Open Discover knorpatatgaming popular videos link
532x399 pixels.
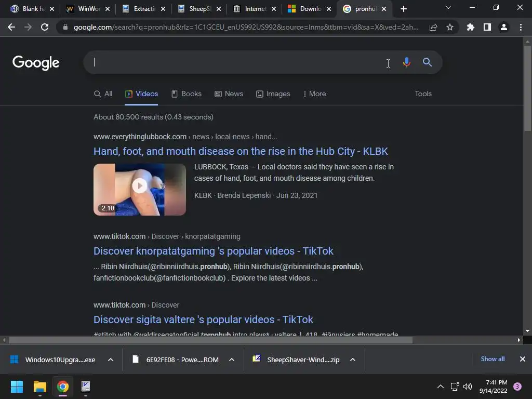(214, 251)
